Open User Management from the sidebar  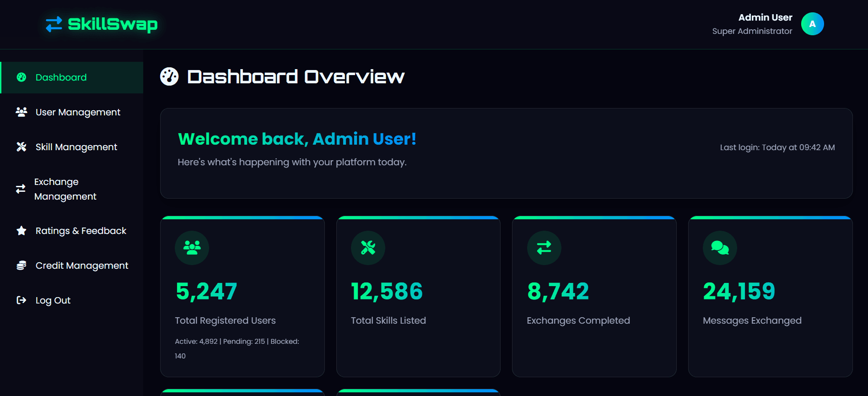pos(72,112)
